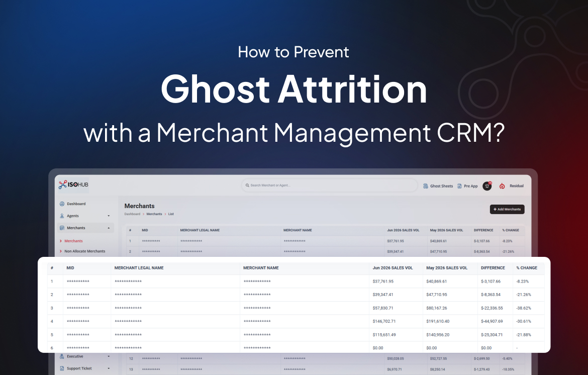Open Non Allocate Merchants submenu item
The width and height of the screenshot is (588, 375).
point(85,251)
